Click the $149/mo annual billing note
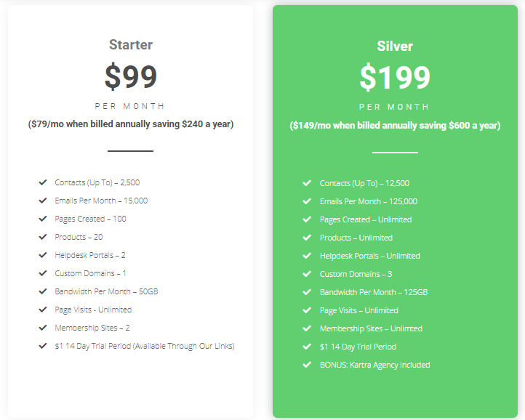This screenshot has width=525, height=420. [395, 126]
